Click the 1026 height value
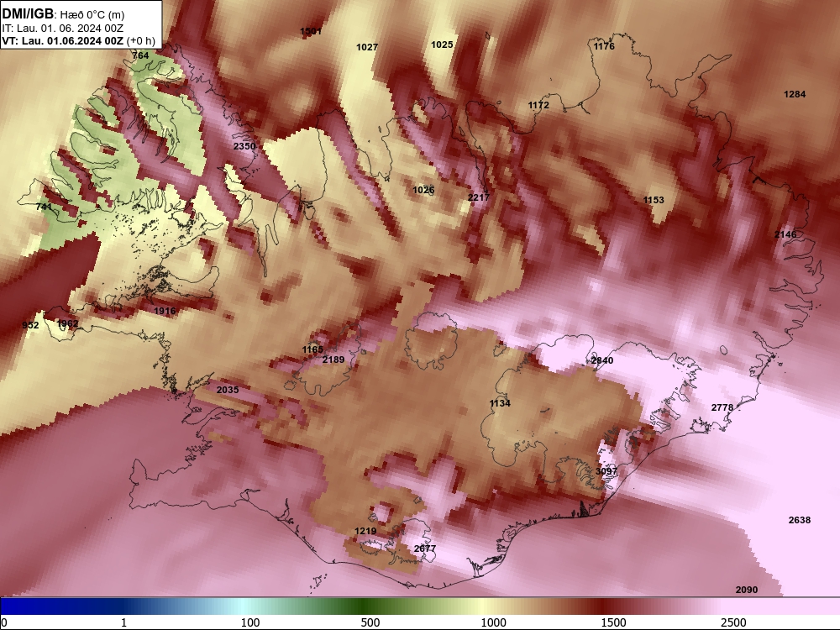Screen dimensions: 840x630 click(x=423, y=190)
